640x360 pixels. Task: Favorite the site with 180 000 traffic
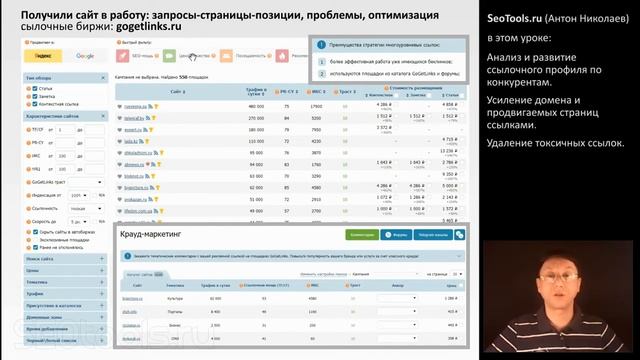(x=120, y=130)
